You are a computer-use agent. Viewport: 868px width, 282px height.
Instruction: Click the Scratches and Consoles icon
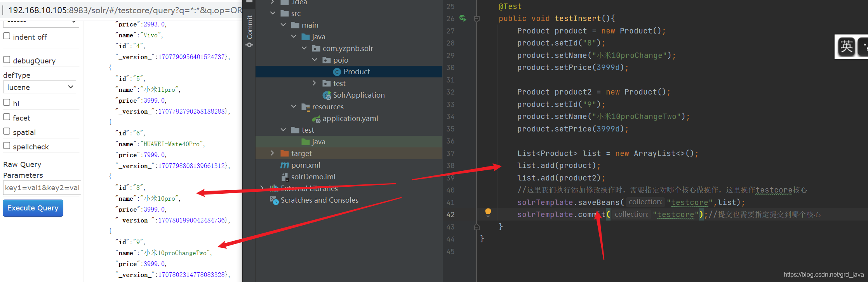click(274, 200)
